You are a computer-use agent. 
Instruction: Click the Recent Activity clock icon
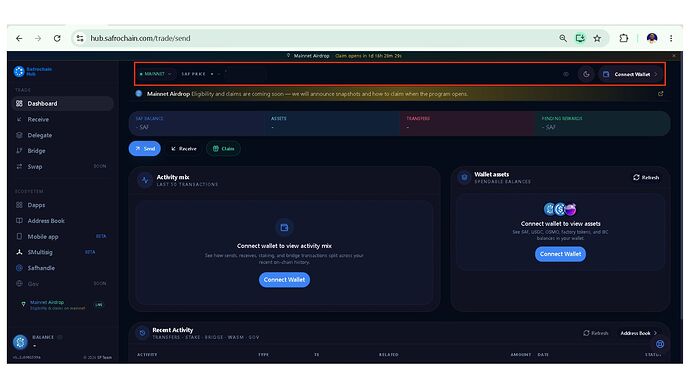(142, 333)
